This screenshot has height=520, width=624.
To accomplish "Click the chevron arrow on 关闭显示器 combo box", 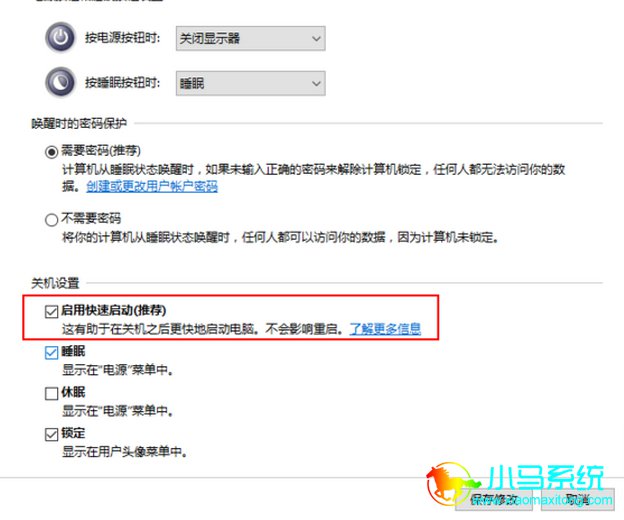I will (x=316, y=39).
